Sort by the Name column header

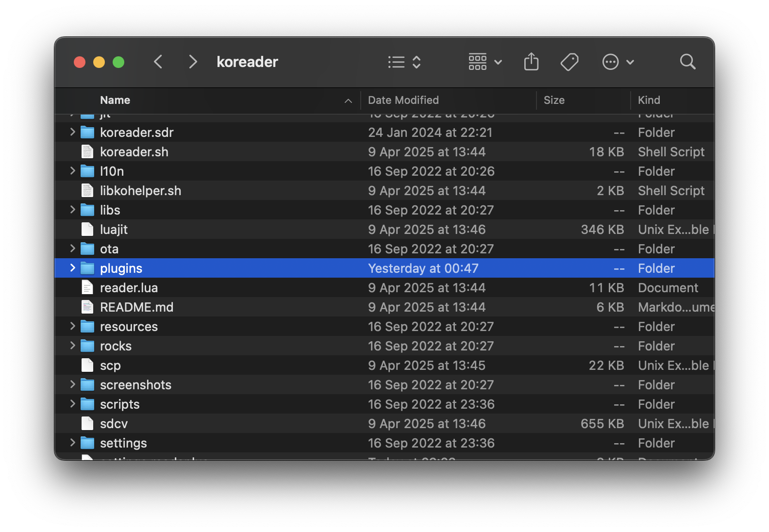click(x=115, y=100)
